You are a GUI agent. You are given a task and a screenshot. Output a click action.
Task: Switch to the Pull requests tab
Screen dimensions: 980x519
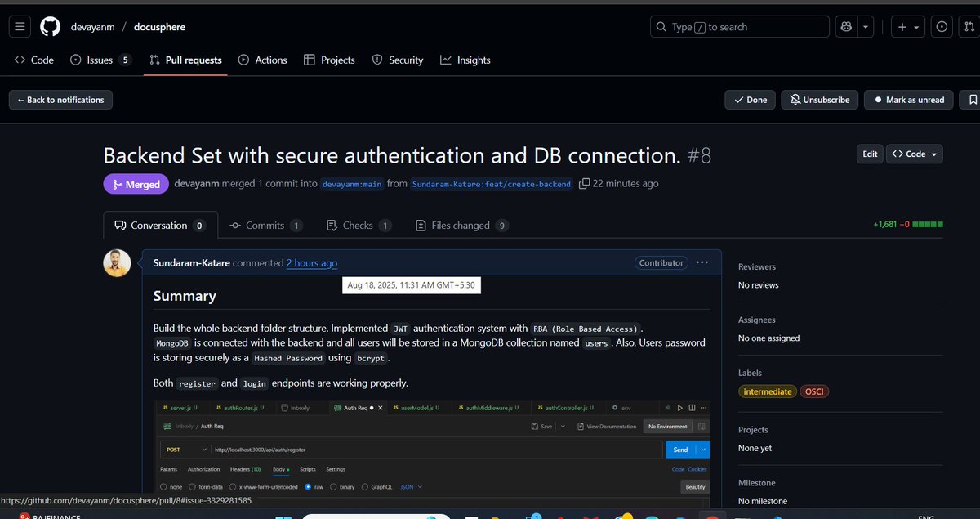pos(185,60)
